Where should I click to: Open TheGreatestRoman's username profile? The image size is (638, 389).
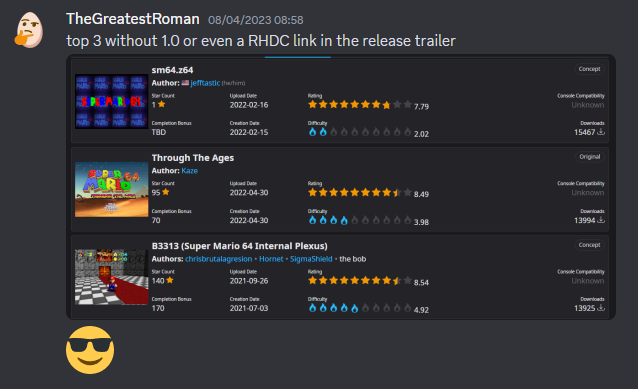click(133, 19)
